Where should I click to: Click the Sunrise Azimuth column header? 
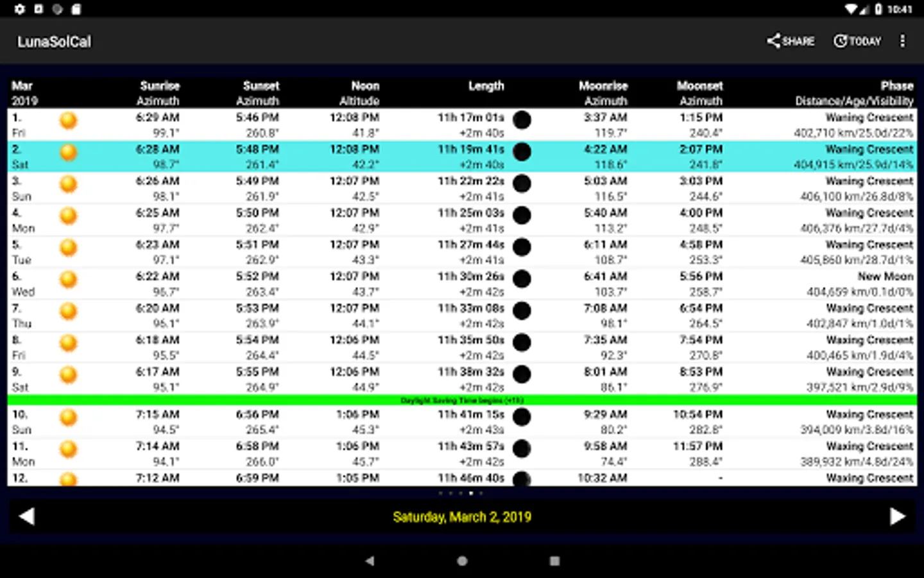pos(158,93)
